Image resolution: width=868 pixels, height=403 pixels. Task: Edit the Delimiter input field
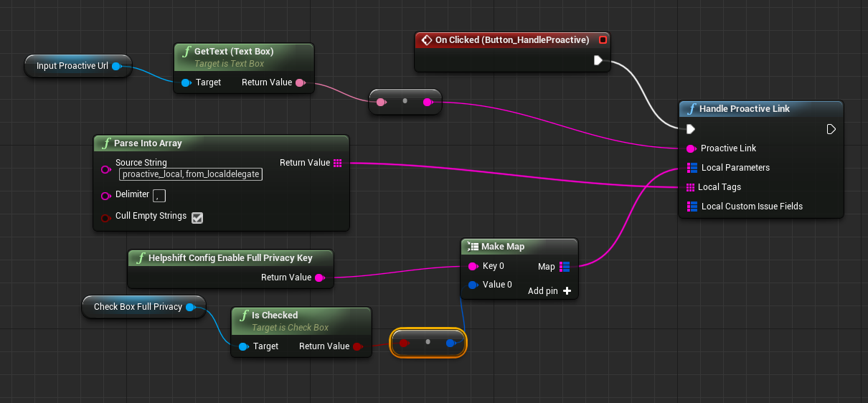(159, 195)
